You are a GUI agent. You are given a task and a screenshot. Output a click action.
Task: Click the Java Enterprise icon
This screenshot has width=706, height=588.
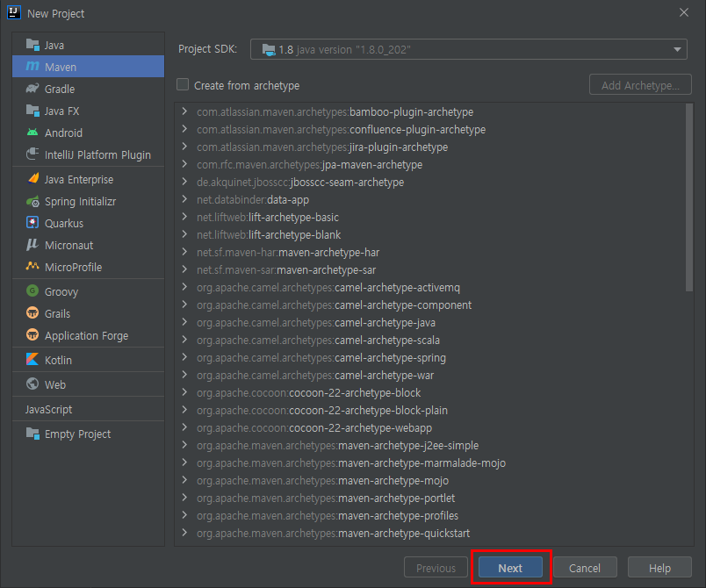click(x=32, y=179)
